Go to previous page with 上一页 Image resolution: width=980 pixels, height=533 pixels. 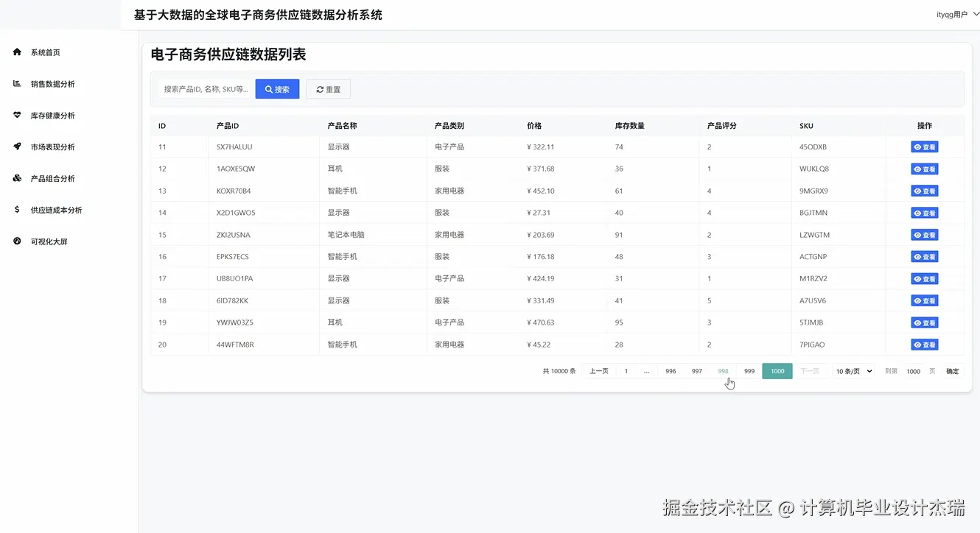(598, 371)
